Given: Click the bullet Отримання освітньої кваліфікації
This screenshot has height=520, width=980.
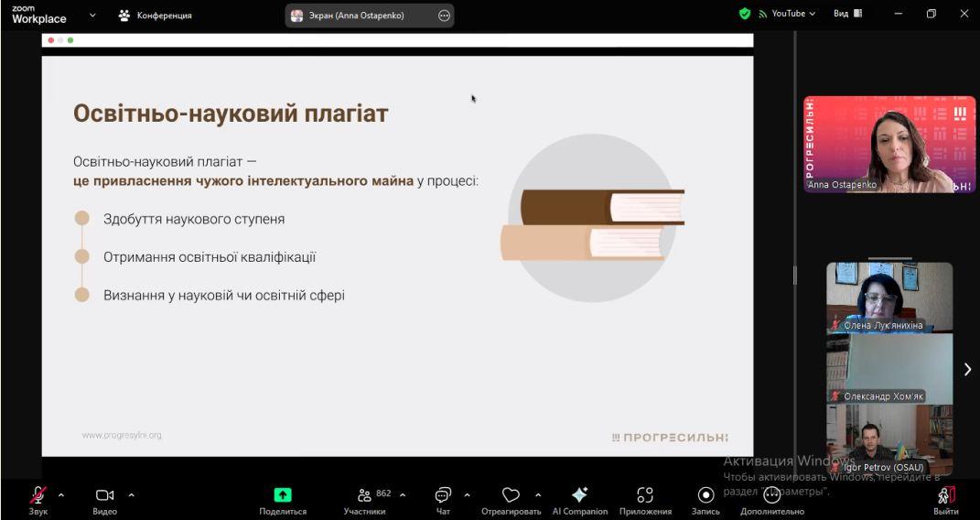Looking at the screenshot, I should [210, 257].
